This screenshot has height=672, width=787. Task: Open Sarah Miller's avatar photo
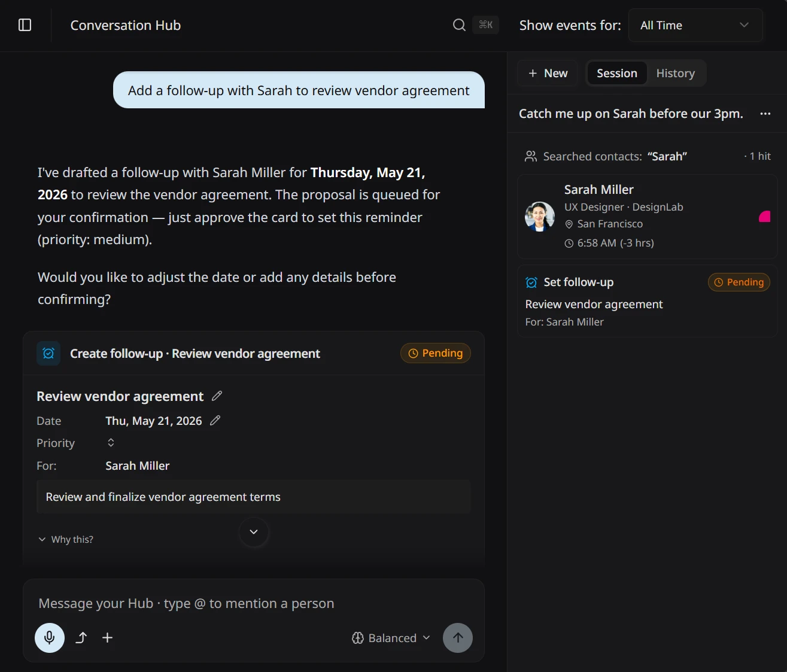point(540,217)
